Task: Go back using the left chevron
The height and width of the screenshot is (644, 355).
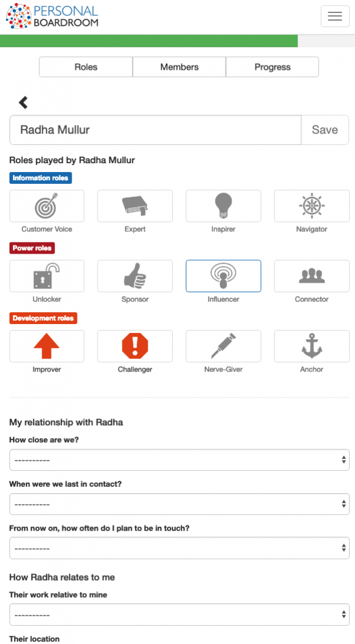Action: (23, 102)
